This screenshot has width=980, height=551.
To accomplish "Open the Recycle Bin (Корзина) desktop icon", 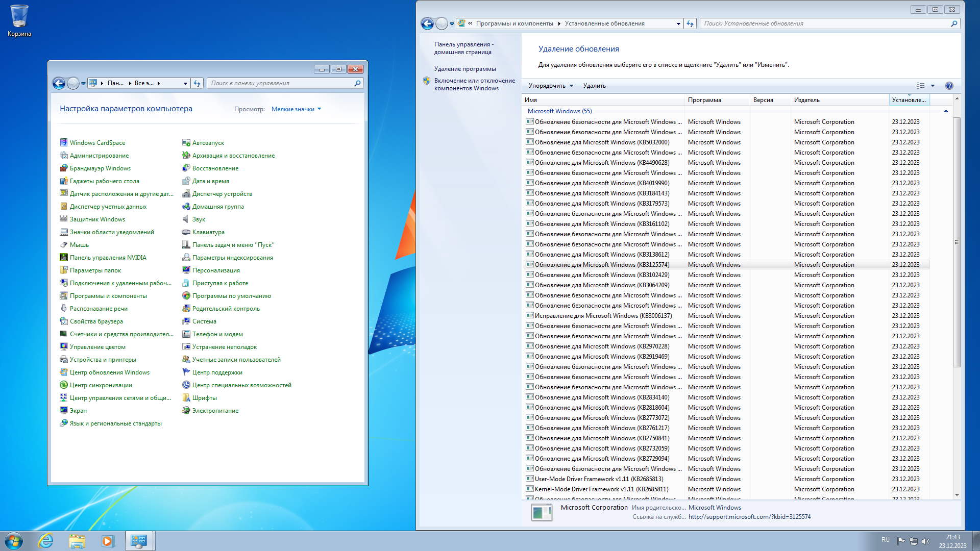I will tap(19, 16).
